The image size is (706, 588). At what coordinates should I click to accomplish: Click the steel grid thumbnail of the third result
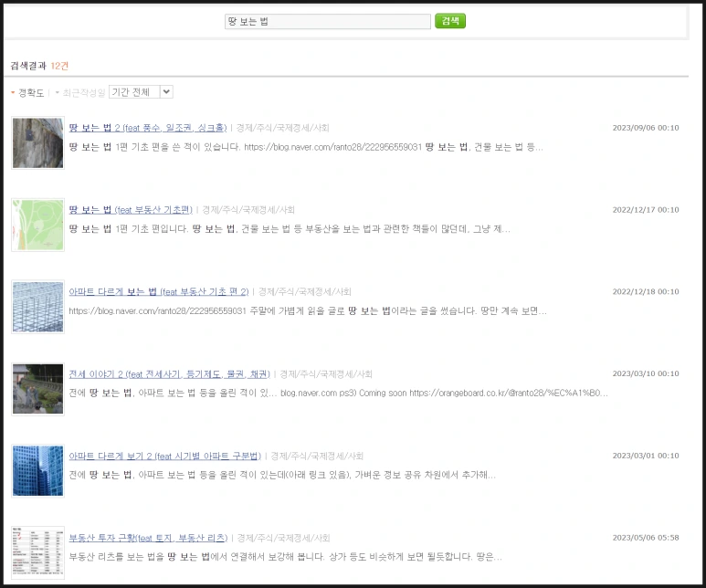tap(37, 307)
